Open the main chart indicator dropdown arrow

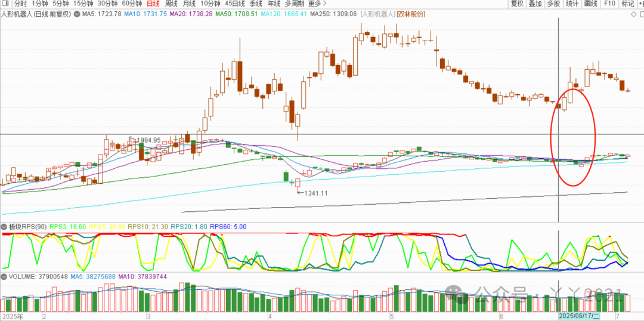coord(76,14)
